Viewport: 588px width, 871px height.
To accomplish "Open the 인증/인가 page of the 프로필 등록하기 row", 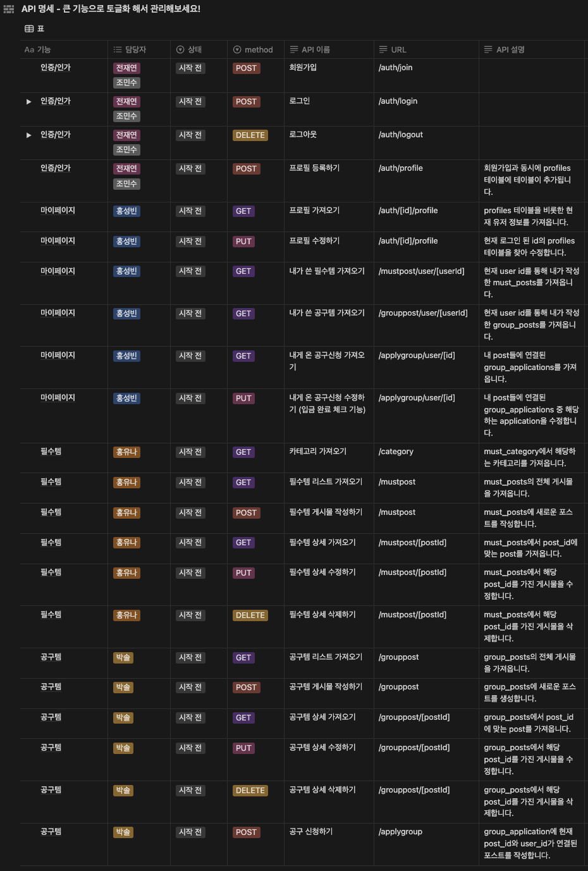I will coord(56,168).
